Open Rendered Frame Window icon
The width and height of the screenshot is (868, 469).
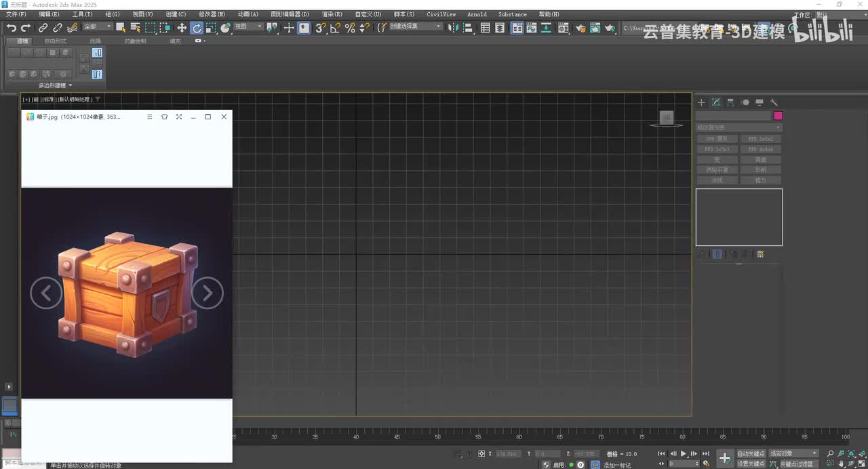(x=595, y=28)
